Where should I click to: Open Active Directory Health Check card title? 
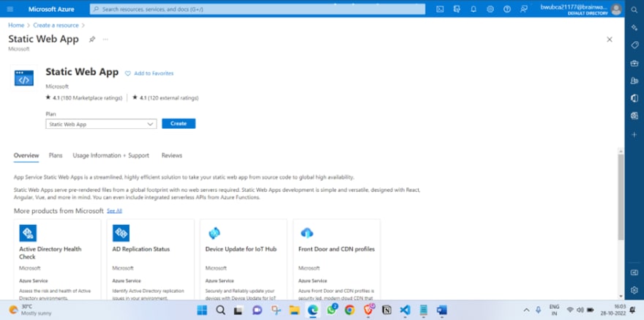50,253
